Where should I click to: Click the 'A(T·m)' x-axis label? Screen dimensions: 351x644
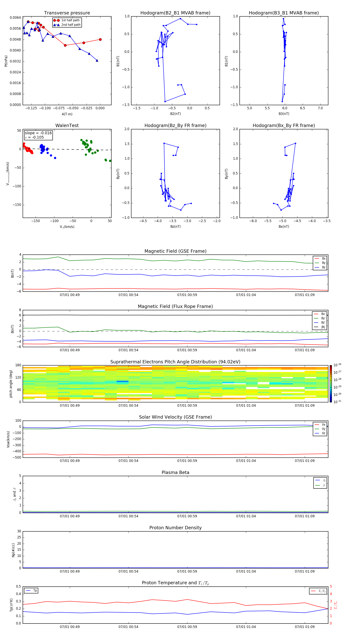[x=67, y=114]
